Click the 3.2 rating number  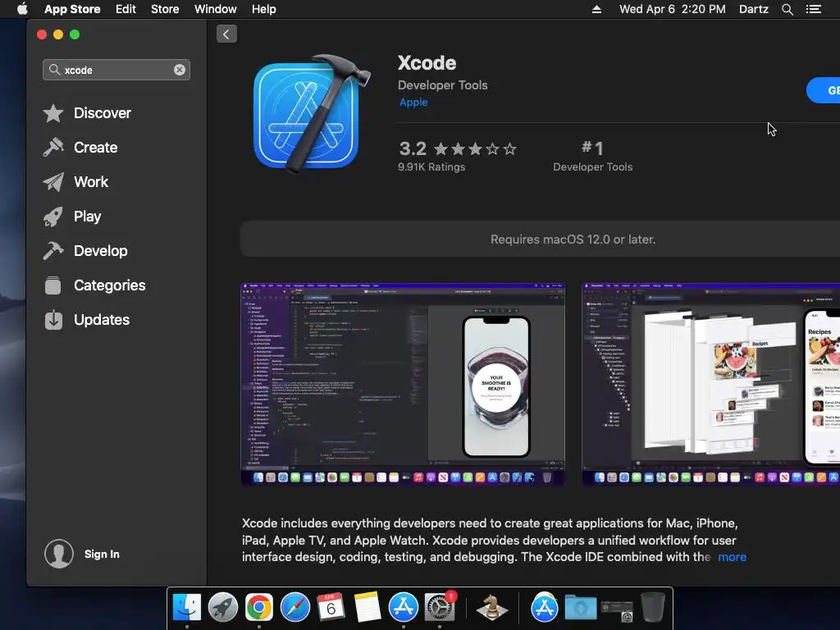coord(413,148)
